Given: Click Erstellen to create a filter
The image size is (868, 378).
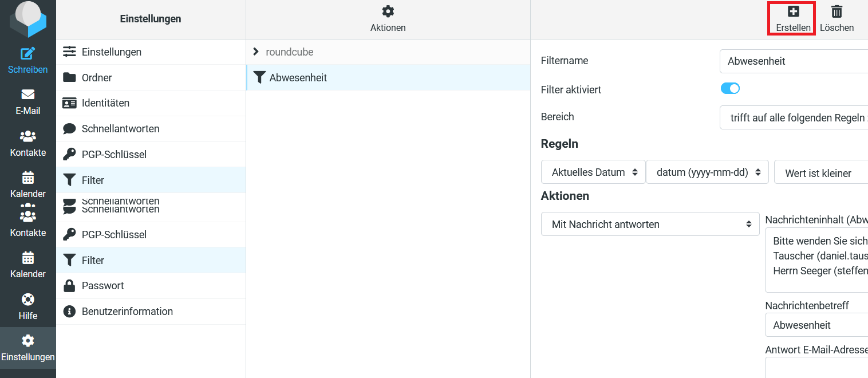Looking at the screenshot, I should (x=793, y=19).
